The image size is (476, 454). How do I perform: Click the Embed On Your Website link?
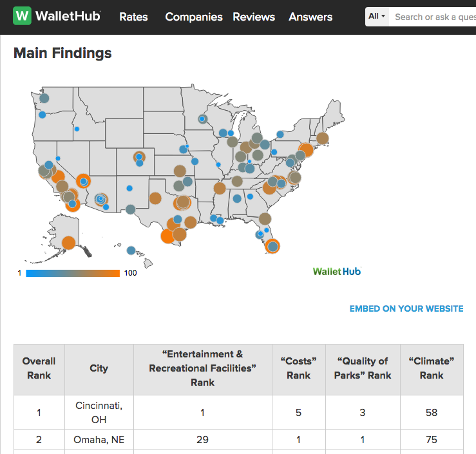point(406,308)
